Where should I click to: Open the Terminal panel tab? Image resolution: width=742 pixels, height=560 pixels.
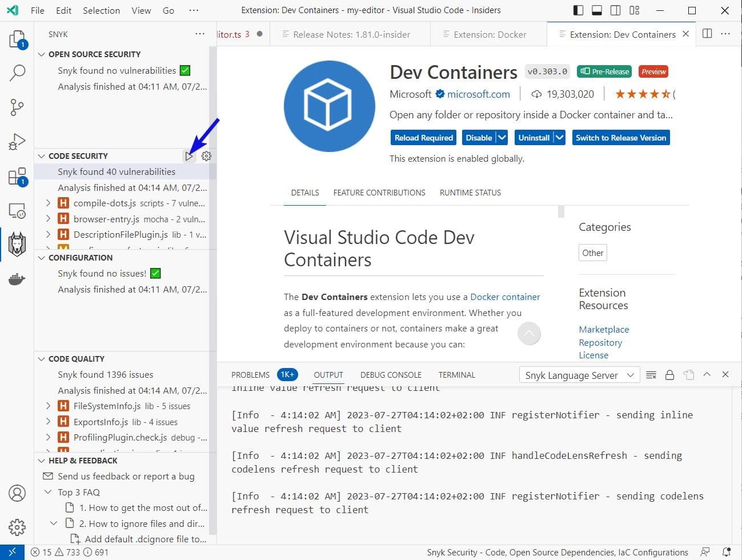click(456, 375)
